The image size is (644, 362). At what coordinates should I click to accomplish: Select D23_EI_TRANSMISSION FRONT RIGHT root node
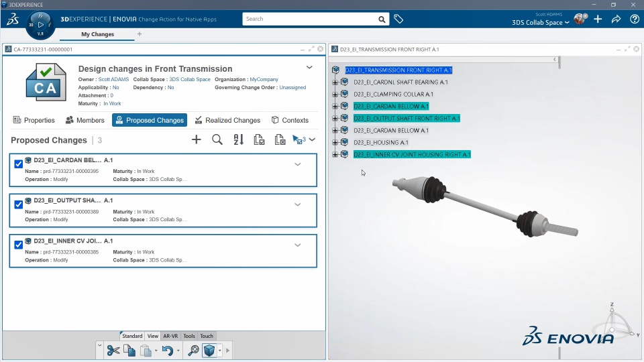(x=398, y=70)
